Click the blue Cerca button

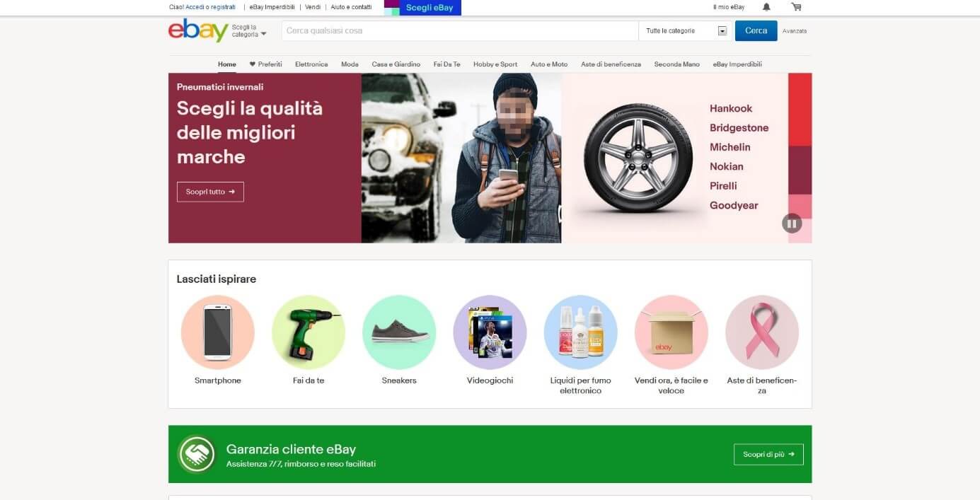pos(756,31)
